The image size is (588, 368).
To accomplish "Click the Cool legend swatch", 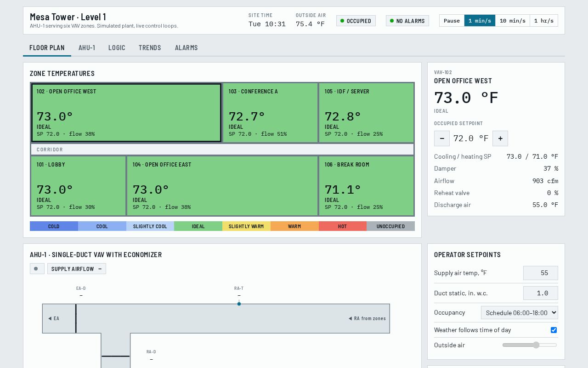I will click(102, 226).
